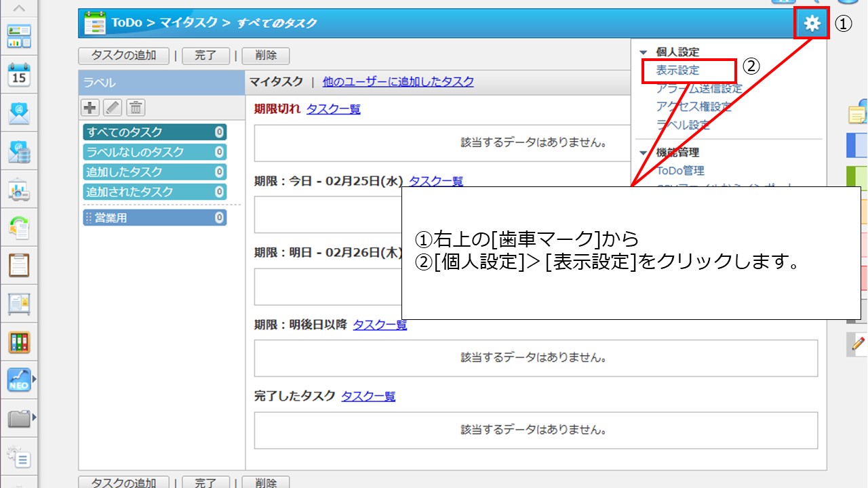
Task: Open the colored binders icon in sidebar
Action: tap(19, 342)
